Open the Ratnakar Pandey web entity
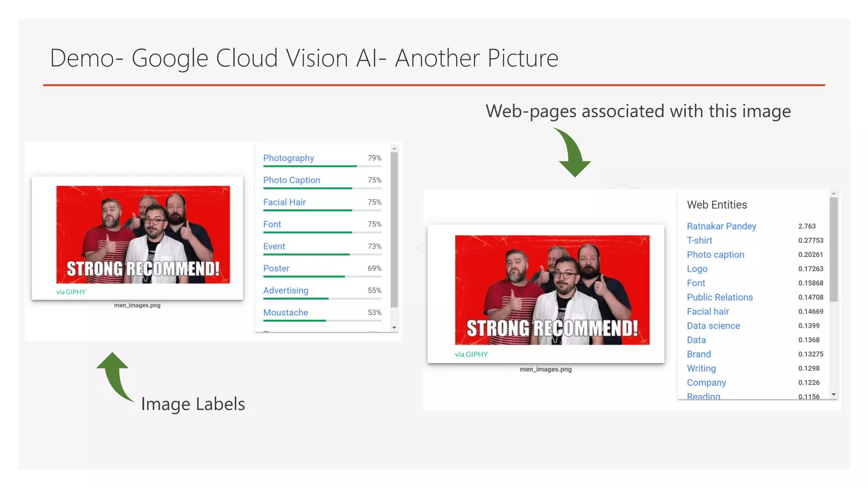This screenshot has width=868, height=488. 721,226
